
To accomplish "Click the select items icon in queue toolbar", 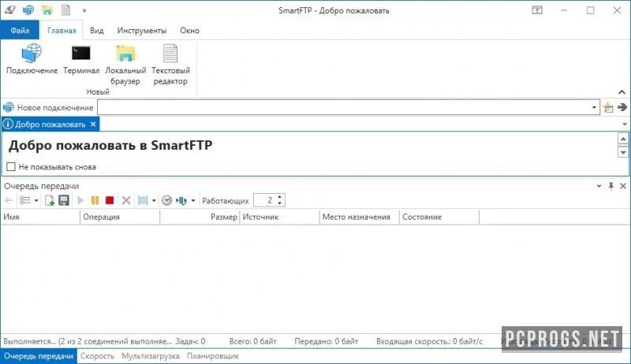I will [143, 200].
